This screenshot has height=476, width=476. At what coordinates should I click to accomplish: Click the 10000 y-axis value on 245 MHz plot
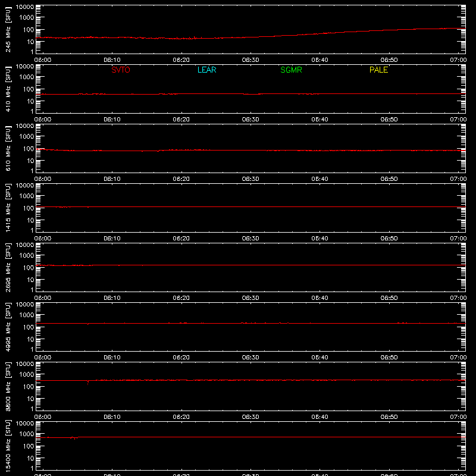(25, 7)
